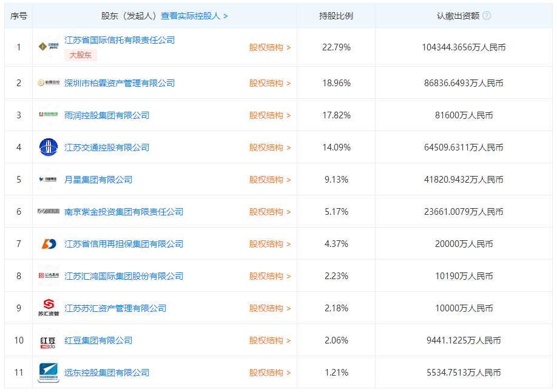Click the 持股比例 column header
This screenshot has height=392, width=557.
coord(336,16)
